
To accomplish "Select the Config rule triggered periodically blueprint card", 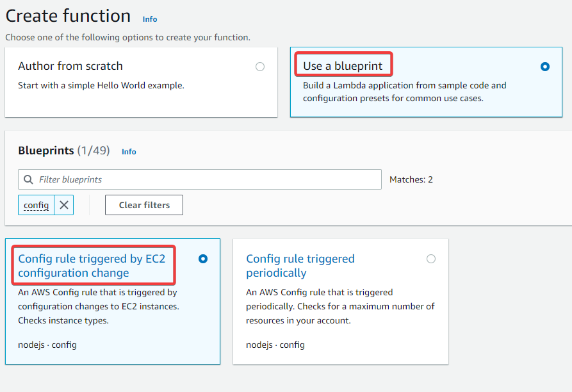I will (x=340, y=301).
